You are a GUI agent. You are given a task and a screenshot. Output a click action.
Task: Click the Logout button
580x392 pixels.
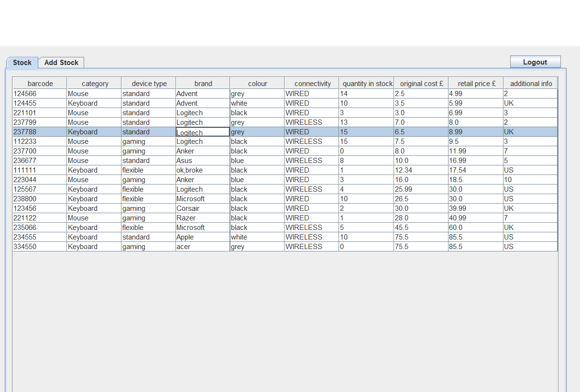click(535, 62)
